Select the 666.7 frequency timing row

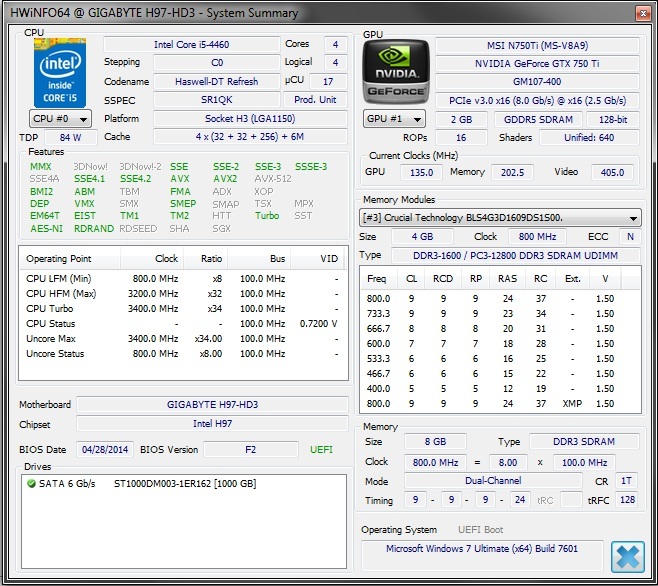coord(500,329)
